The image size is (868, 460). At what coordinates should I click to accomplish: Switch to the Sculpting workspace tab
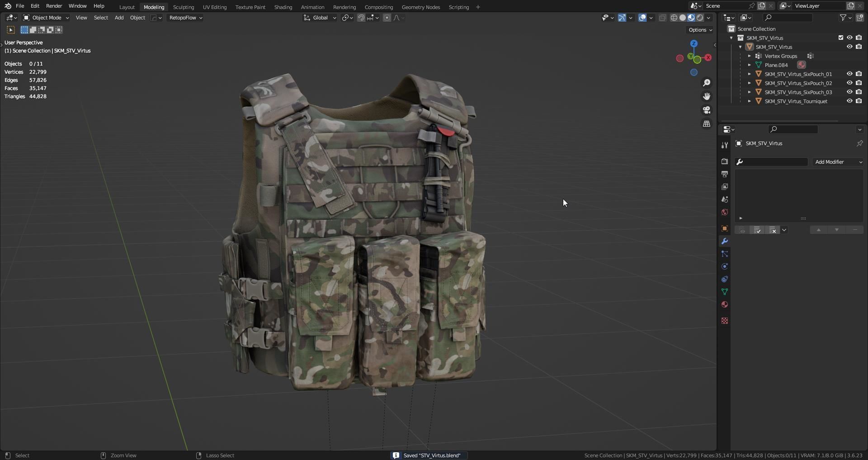[x=184, y=7]
